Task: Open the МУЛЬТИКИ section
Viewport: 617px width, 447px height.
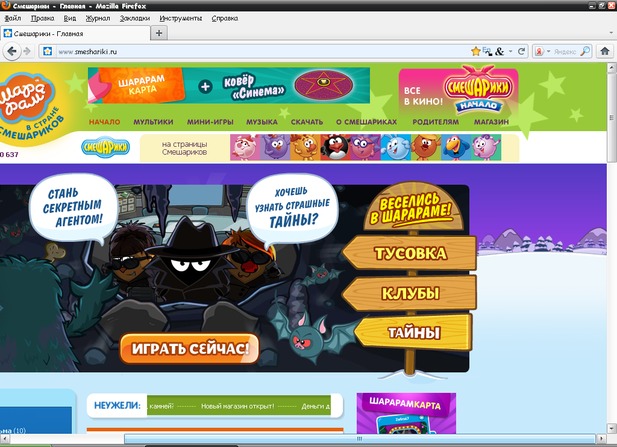Action: tap(153, 122)
